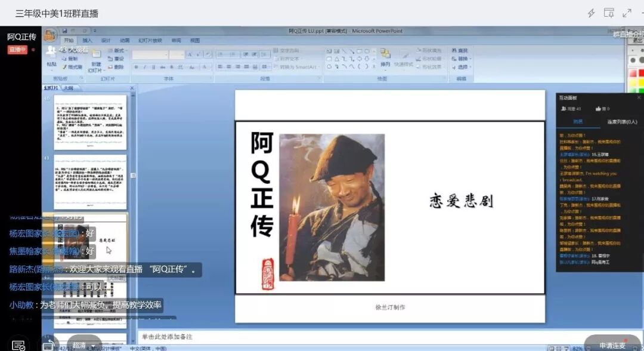This screenshot has width=644, height=351.
Task: Click 重设 reset slide button
Action: coord(116,59)
